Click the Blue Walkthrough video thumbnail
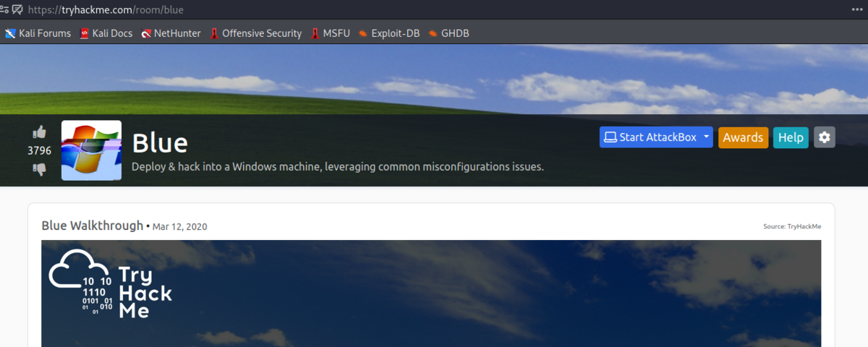This screenshot has width=868, height=347. point(431,294)
